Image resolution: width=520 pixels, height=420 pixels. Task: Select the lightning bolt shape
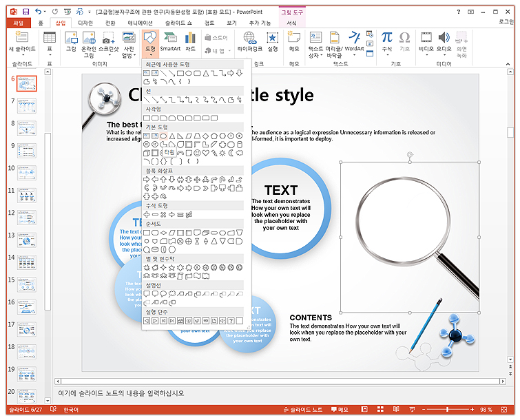(x=214, y=153)
